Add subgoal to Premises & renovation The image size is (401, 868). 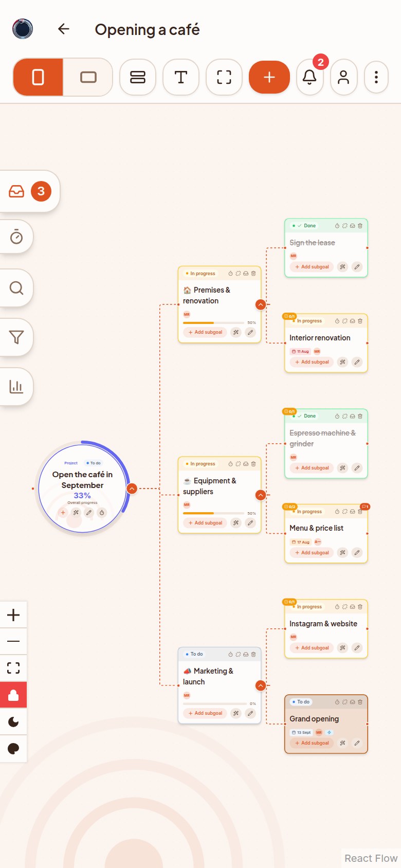[205, 332]
